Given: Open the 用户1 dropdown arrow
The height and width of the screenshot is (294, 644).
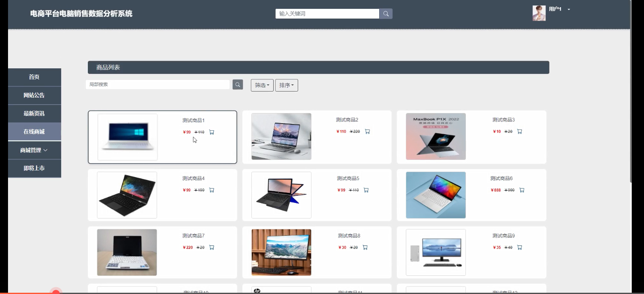Looking at the screenshot, I should click(x=569, y=9).
